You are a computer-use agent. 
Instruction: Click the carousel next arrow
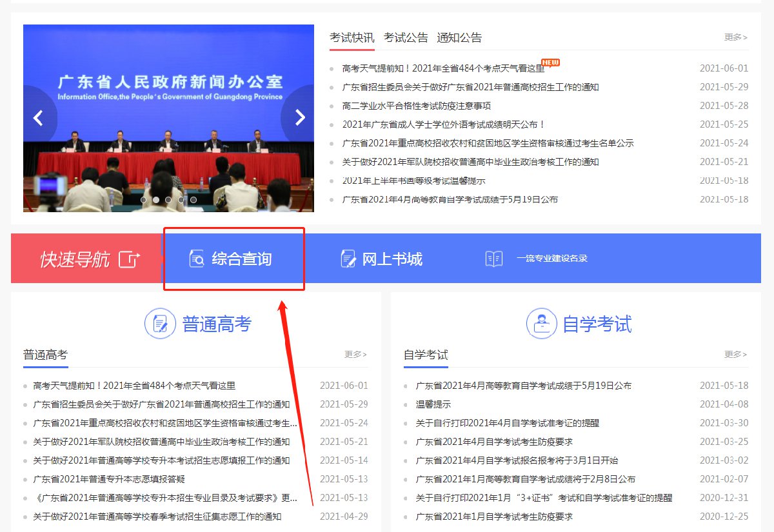[x=299, y=117]
